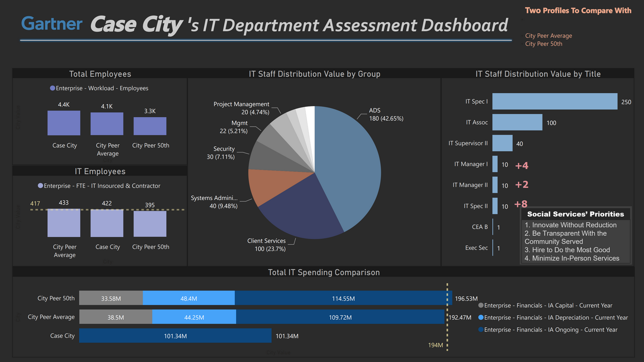
Task: Click the Social Services' Priorities box header
Action: (575, 214)
